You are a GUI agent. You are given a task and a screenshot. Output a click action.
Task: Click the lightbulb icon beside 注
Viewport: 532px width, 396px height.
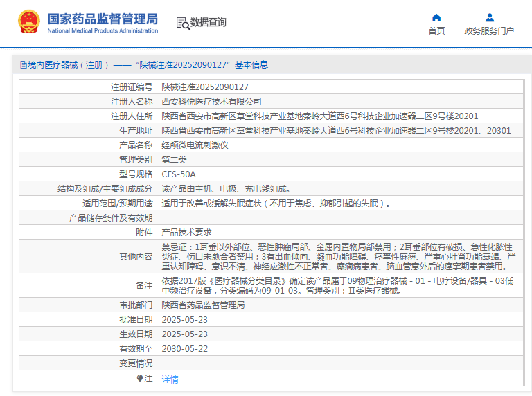coord(140,379)
